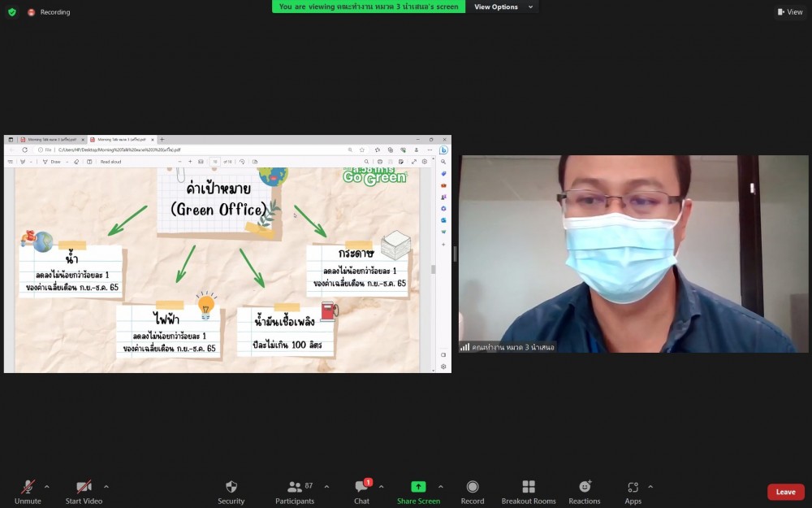
Task: Open the View Options dropdown
Action: pyautogui.click(x=503, y=7)
